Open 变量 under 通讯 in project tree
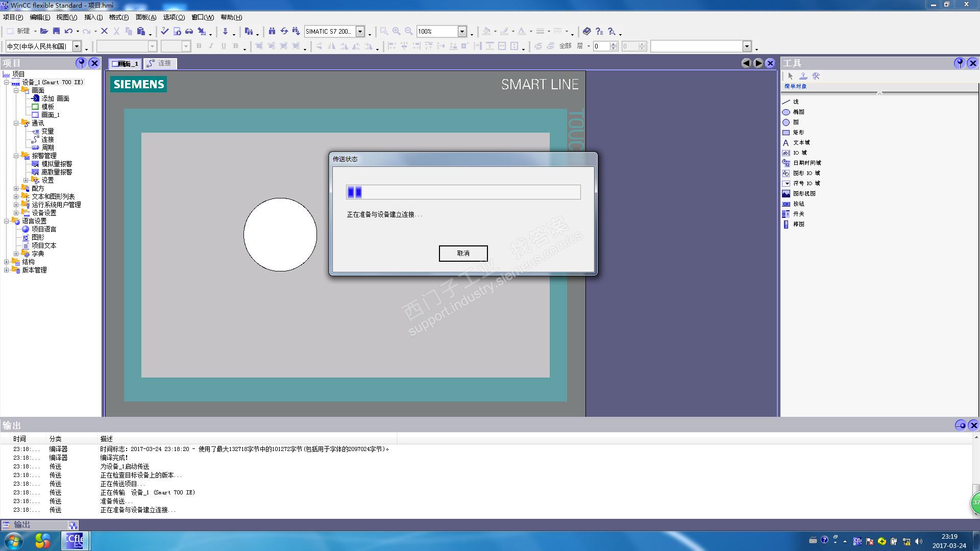 pos(47,131)
